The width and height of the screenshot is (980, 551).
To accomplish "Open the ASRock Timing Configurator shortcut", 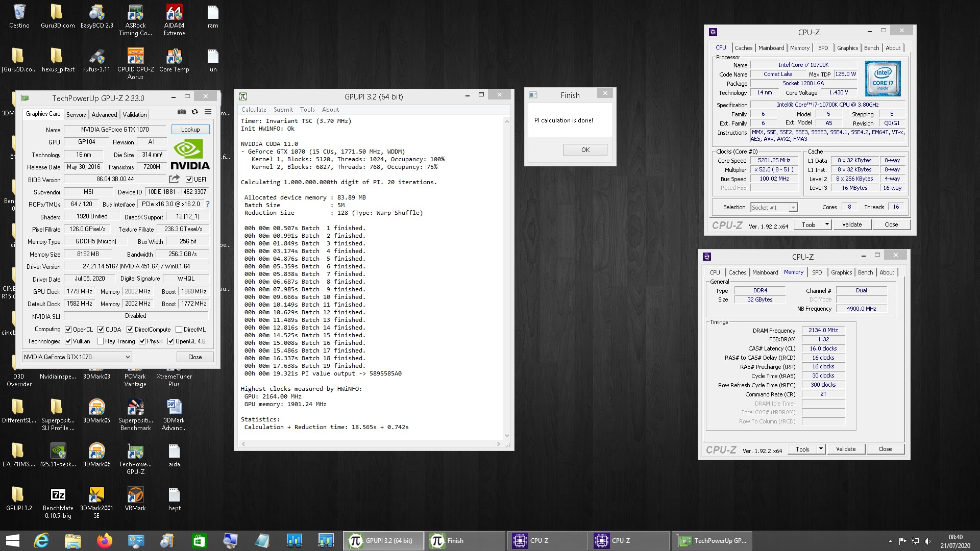I will coord(135,20).
